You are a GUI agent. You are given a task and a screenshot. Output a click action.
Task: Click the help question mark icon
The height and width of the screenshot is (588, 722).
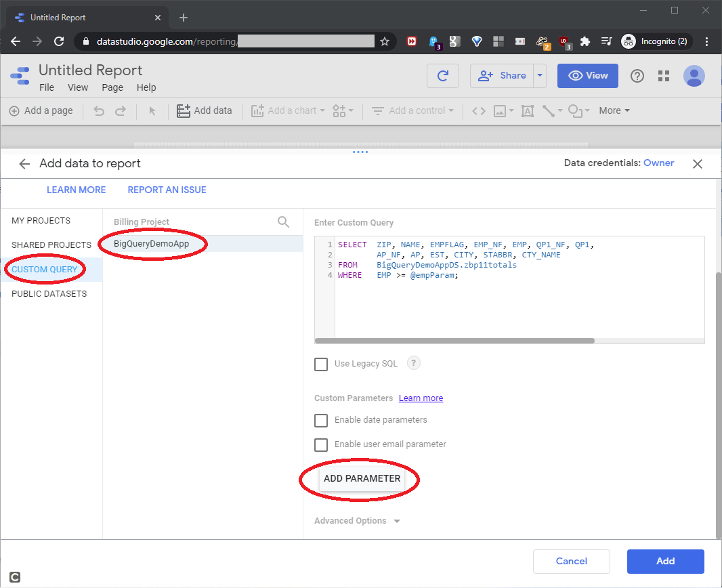coord(637,76)
